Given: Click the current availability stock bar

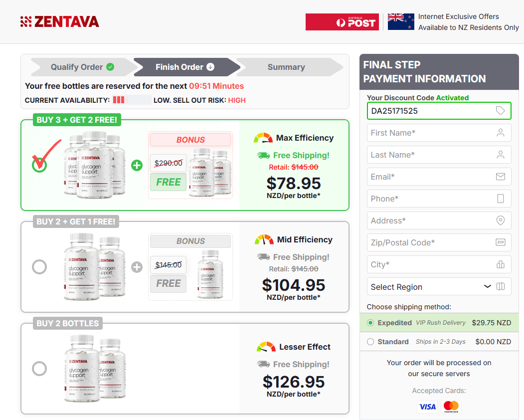Looking at the screenshot, I should point(132,100).
